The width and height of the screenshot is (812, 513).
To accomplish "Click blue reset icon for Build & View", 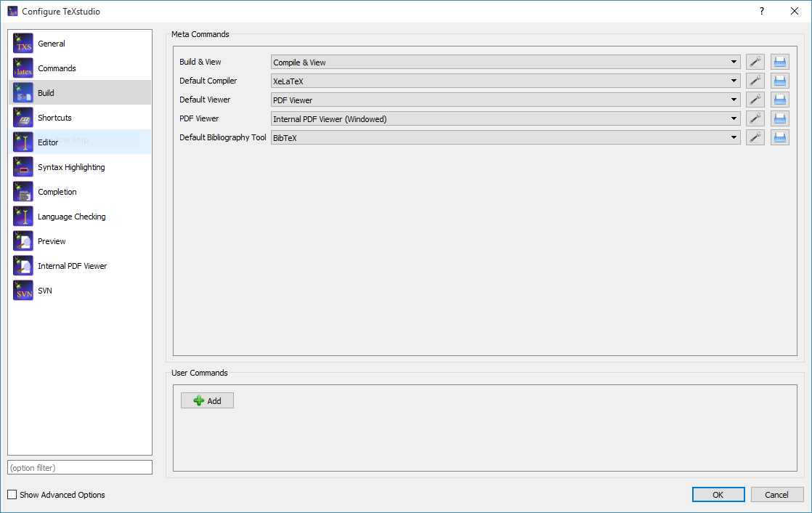I will [x=780, y=62].
